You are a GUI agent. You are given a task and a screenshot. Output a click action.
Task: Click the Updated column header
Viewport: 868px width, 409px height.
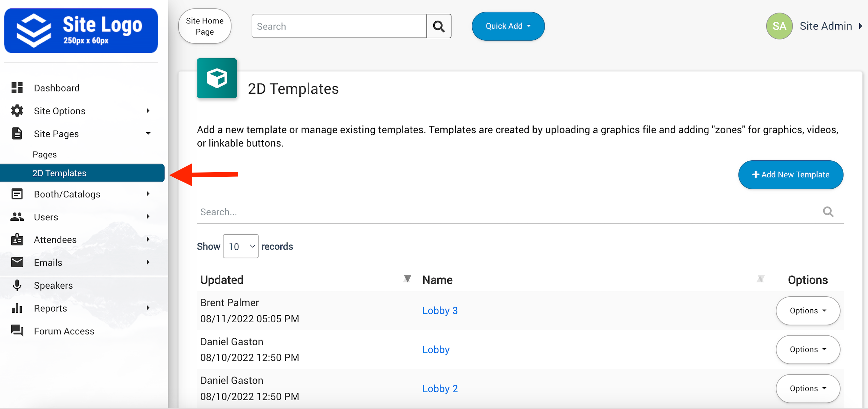[x=222, y=280]
